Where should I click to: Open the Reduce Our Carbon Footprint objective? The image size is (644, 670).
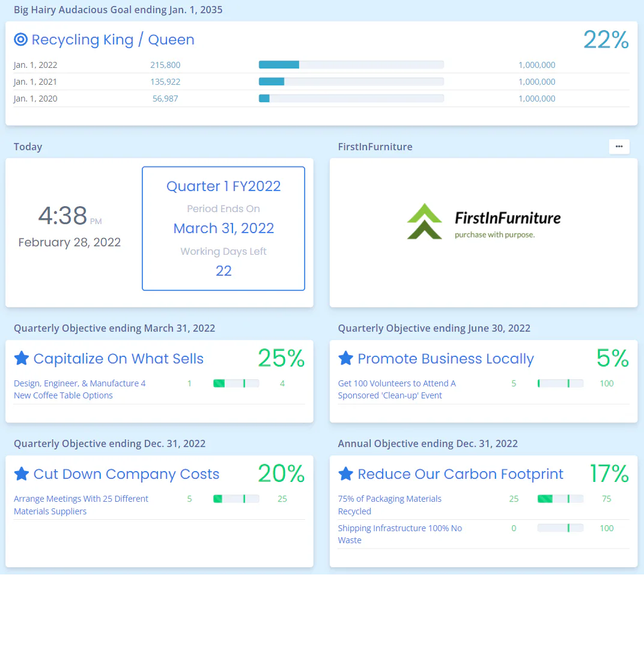pyautogui.click(x=460, y=474)
